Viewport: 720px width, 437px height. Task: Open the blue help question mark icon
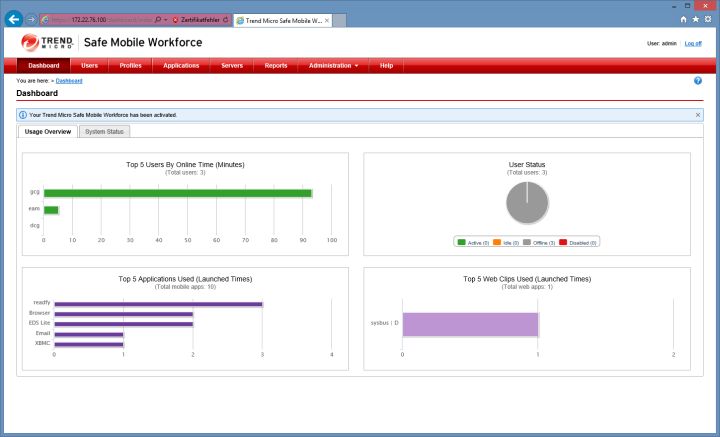tap(697, 80)
